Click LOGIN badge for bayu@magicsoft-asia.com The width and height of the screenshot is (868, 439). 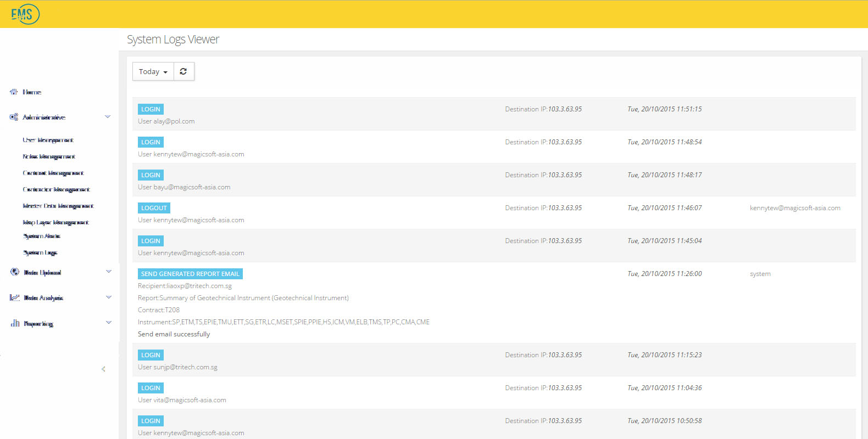point(151,175)
